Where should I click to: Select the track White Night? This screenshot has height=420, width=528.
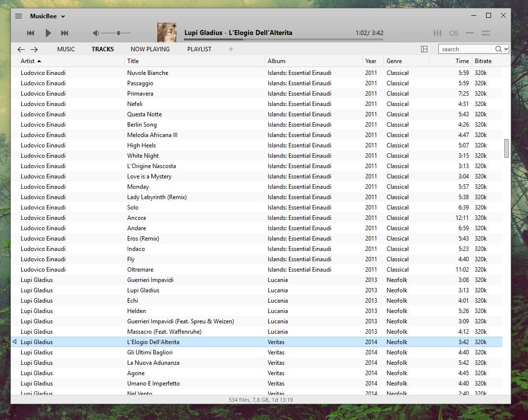point(256,156)
